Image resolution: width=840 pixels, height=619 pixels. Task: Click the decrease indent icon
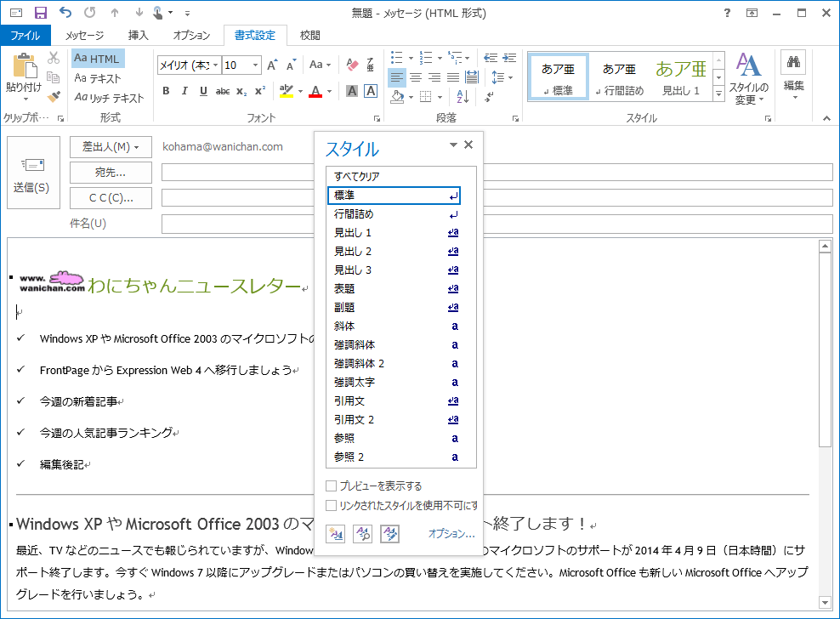pyautogui.click(x=491, y=57)
